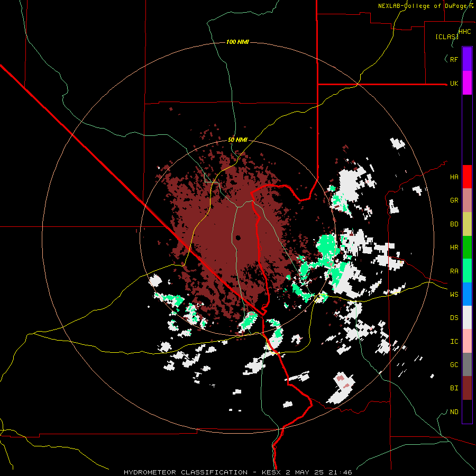The height and width of the screenshot is (476, 476).
Task: Click the '100 NMI' range ring label
Action: [237, 42]
